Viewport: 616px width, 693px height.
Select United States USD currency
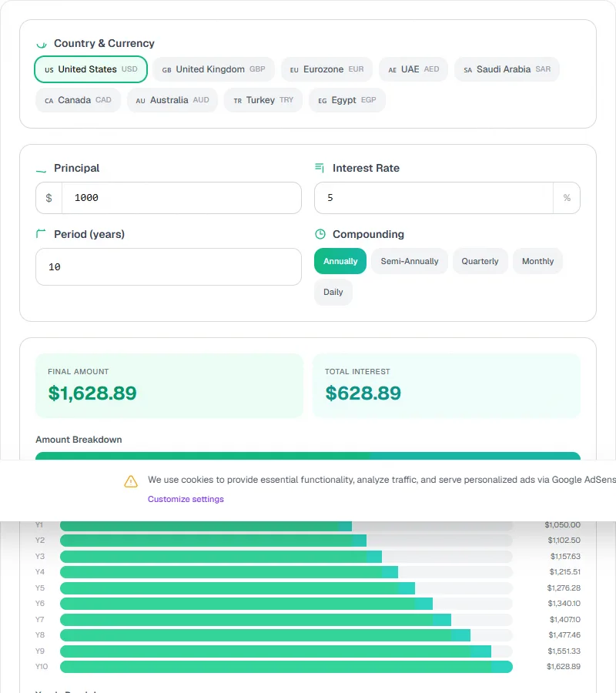click(x=91, y=69)
